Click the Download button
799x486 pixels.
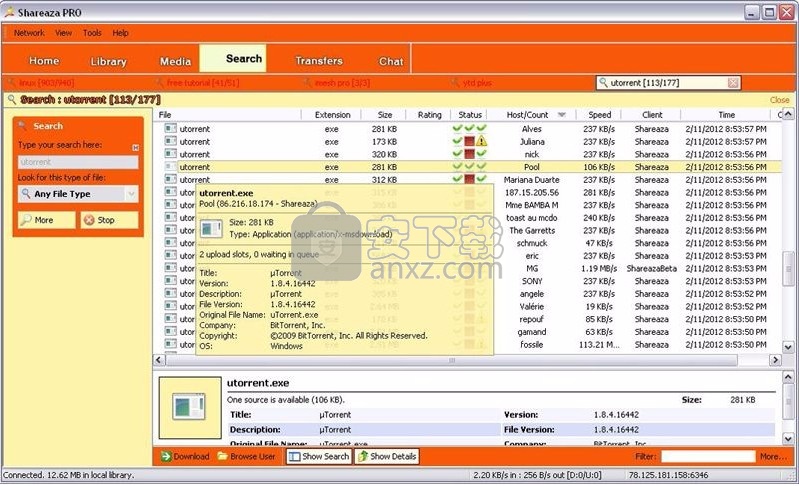[185, 456]
